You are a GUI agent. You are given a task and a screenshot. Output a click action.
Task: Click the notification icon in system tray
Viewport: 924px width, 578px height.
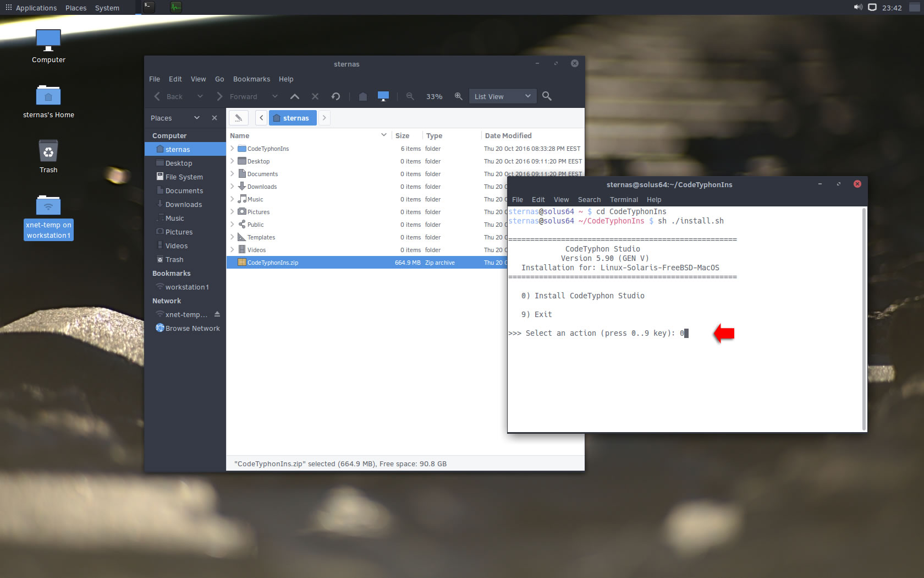(x=872, y=7)
